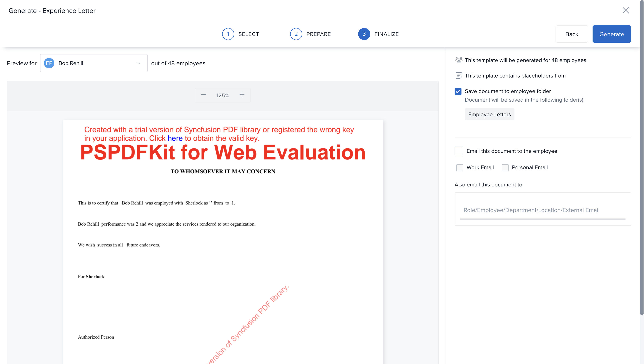Screen dimensions: 644x364
Task: Click step 1 circle for Select
Action: (228, 34)
